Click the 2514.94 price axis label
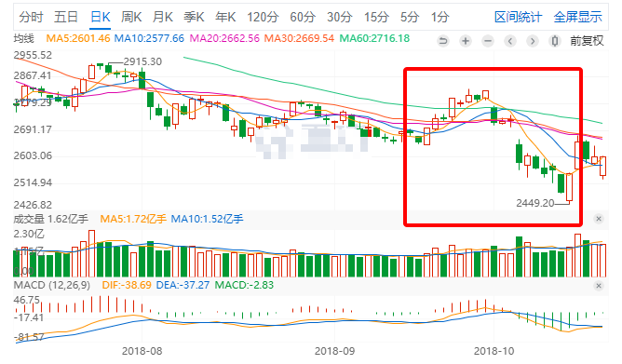The width and height of the screenshot is (622, 364). (x=33, y=182)
